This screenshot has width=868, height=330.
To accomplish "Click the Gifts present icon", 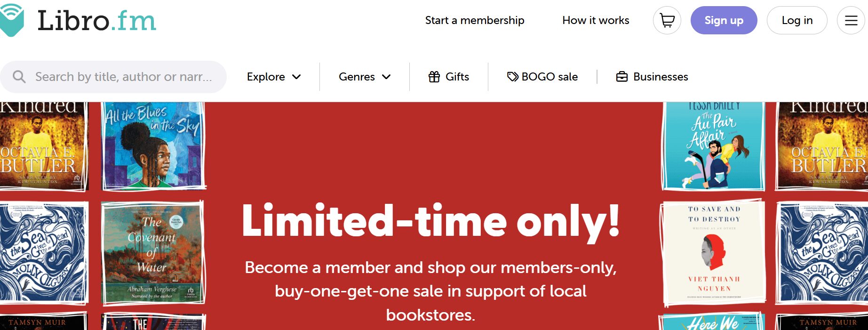I will [434, 77].
